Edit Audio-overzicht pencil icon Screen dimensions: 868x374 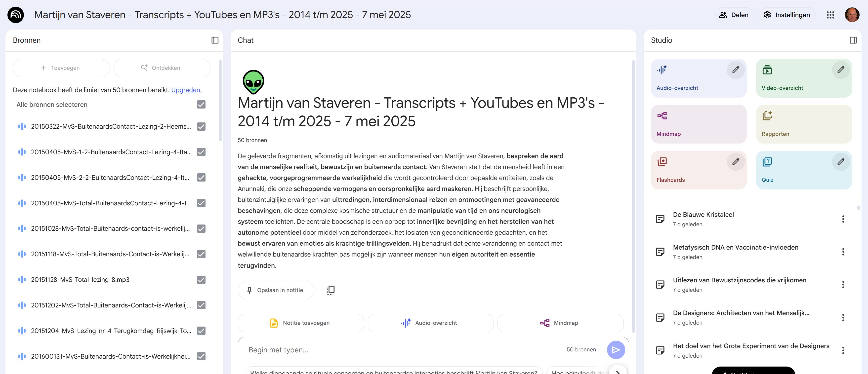[x=736, y=70]
